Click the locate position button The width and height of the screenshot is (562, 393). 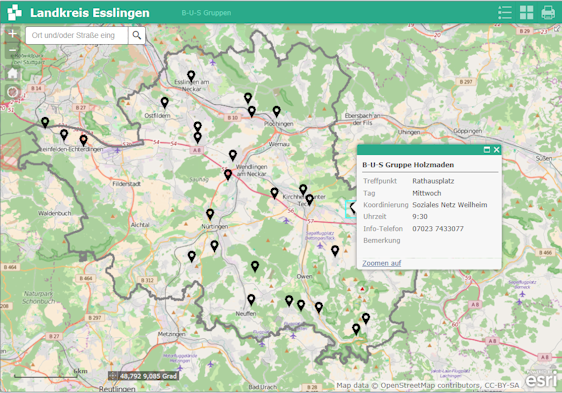tap(13, 92)
